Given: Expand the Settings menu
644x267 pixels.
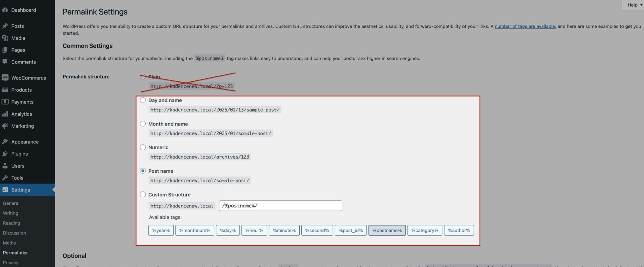Looking at the screenshot, I should [x=21, y=190].
